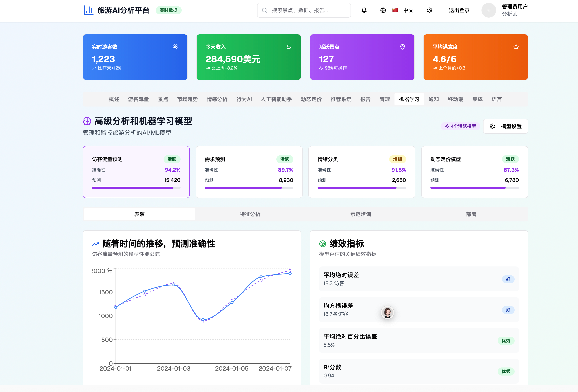This screenshot has height=392, width=578.
Task: Click the visitors icon on real-time card
Action: point(175,47)
